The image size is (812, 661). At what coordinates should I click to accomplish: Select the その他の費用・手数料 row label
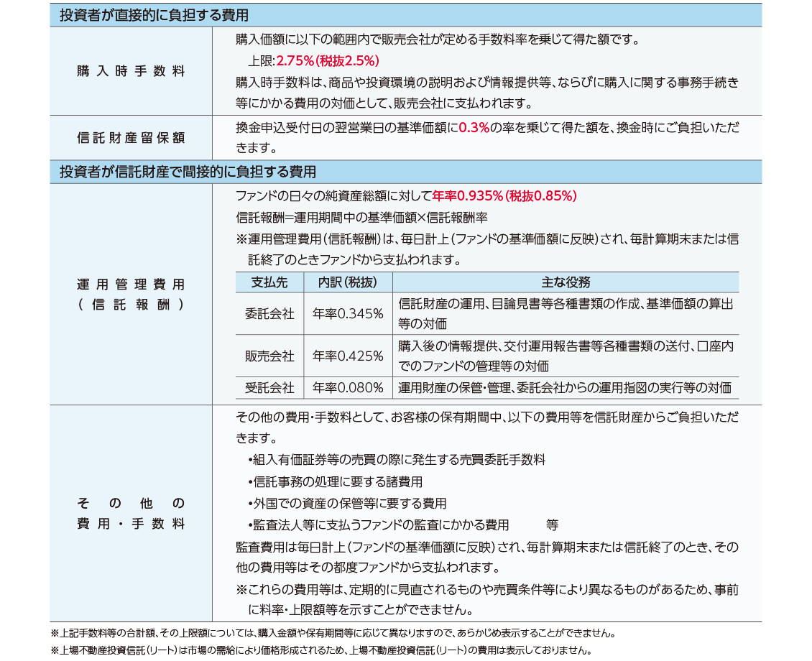point(131,513)
